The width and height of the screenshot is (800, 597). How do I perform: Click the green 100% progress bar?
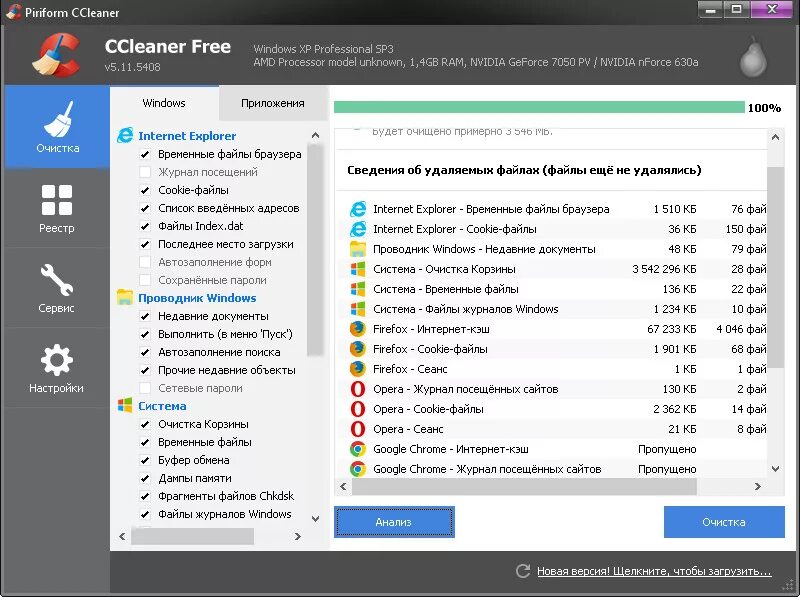(x=539, y=107)
